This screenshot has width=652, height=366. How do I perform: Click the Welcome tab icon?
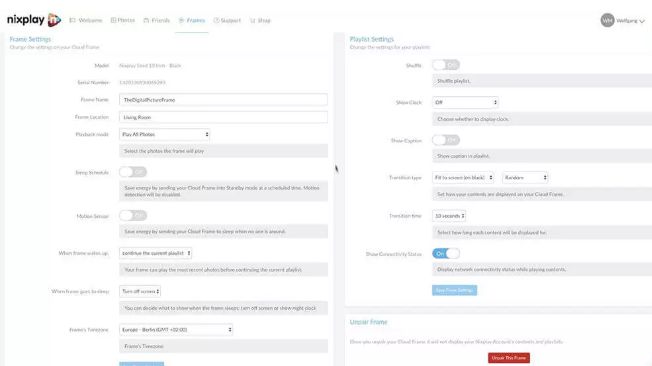click(72, 20)
